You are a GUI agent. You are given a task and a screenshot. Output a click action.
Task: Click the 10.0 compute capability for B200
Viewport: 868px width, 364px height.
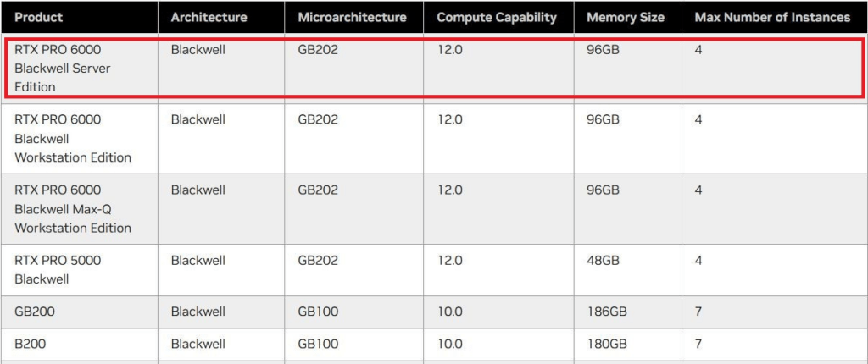pyautogui.click(x=449, y=344)
